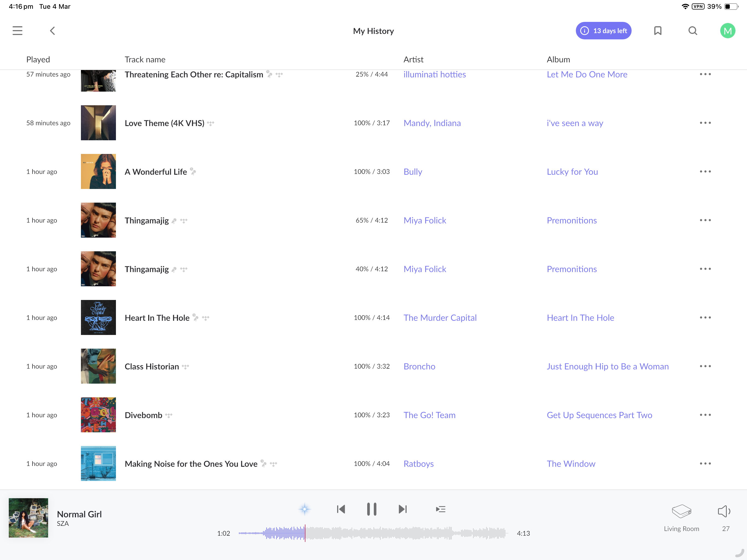Screen dimensions: 747x560
Task: Open more options for Thingamajig played 65%
Action: [x=705, y=220]
